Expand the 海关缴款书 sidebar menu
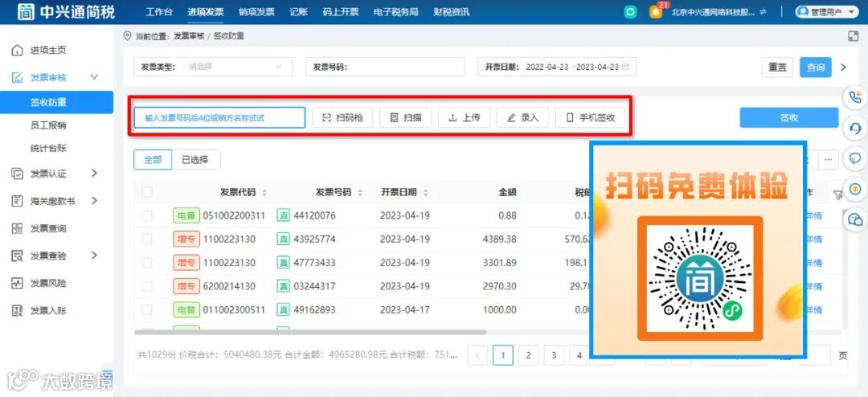Image resolution: width=868 pixels, height=397 pixels. [94, 200]
